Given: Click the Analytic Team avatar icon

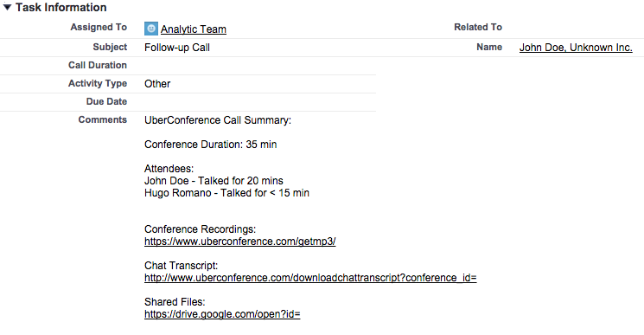Looking at the screenshot, I should 151,29.
